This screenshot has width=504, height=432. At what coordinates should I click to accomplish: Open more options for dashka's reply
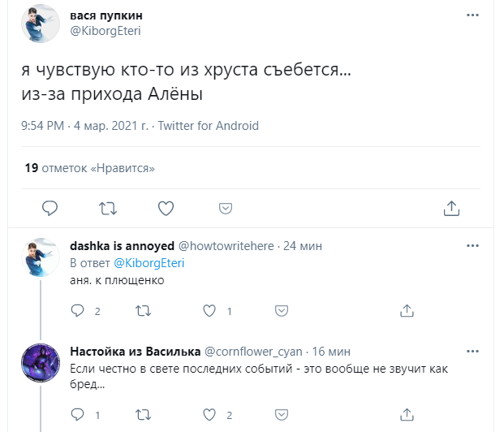click(x=472, y=245)
